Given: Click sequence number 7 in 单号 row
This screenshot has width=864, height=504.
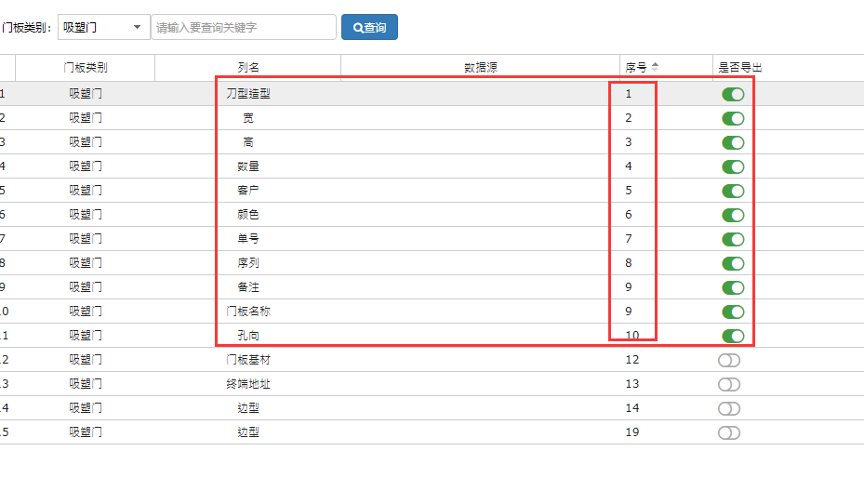Looking at the screenshot, I should [628, 239].
